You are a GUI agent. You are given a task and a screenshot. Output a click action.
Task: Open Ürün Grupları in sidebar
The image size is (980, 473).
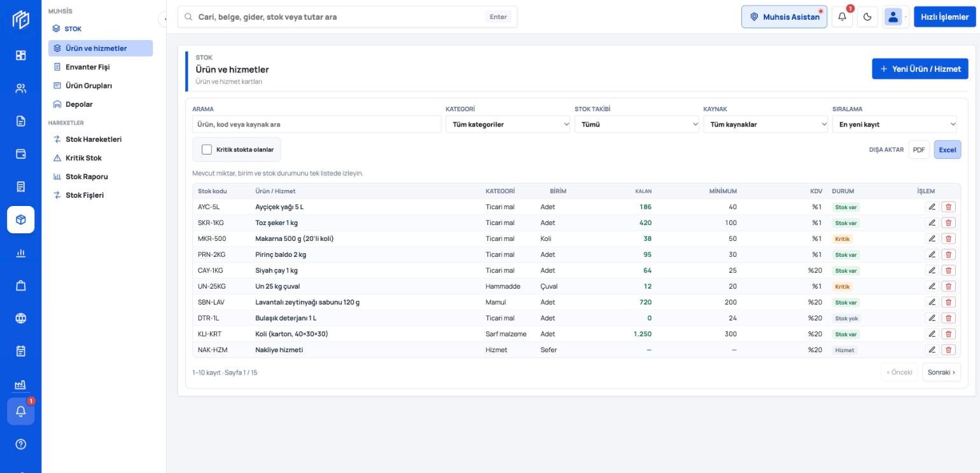pos(101,85)
